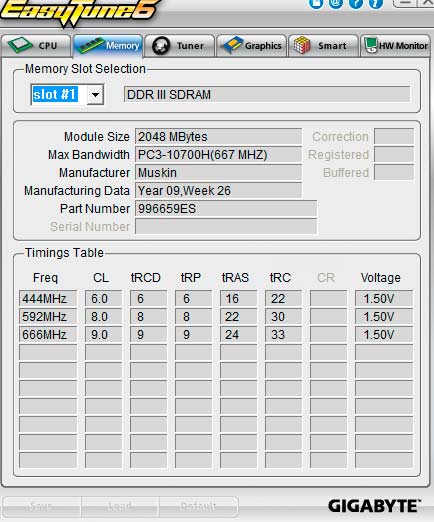434x522 pixels.
Task: Click the Timings Table group title
Action: pos(64,253)
